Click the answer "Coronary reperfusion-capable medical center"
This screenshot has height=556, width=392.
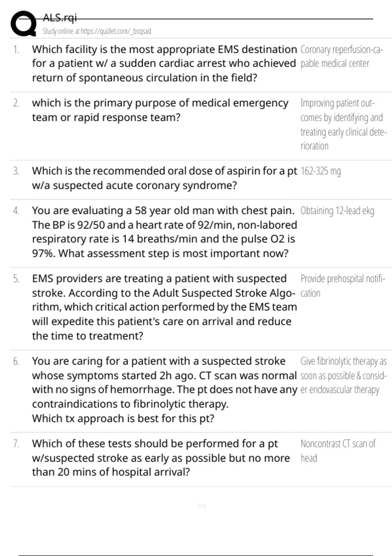pos(341,56)
